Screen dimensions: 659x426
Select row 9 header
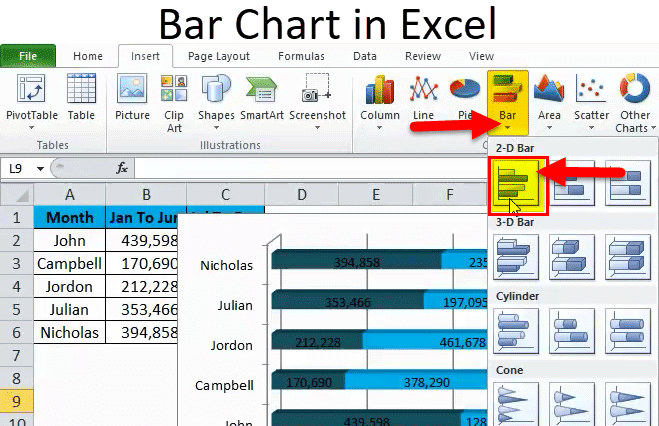(16, 401)
